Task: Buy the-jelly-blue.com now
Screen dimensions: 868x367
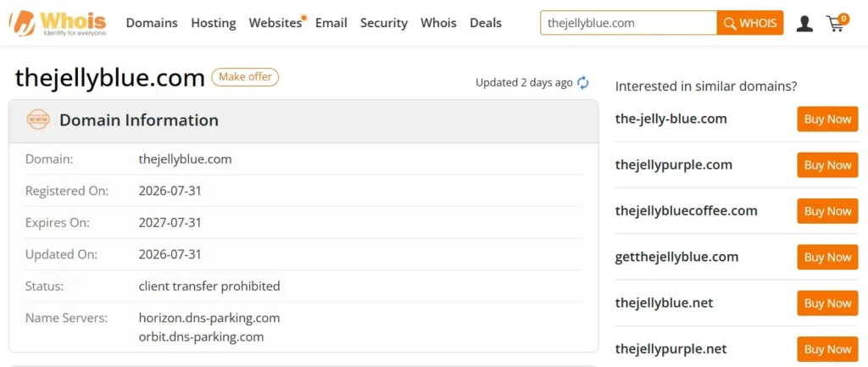Action: point(827,119)
